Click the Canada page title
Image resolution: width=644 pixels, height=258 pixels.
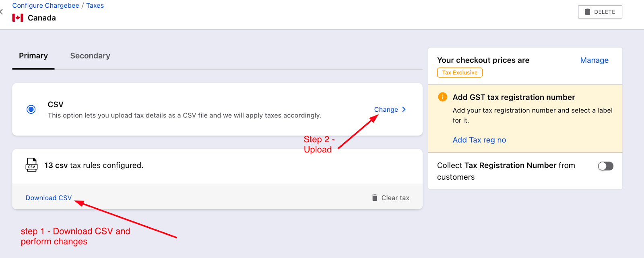(x=42, y=18)
